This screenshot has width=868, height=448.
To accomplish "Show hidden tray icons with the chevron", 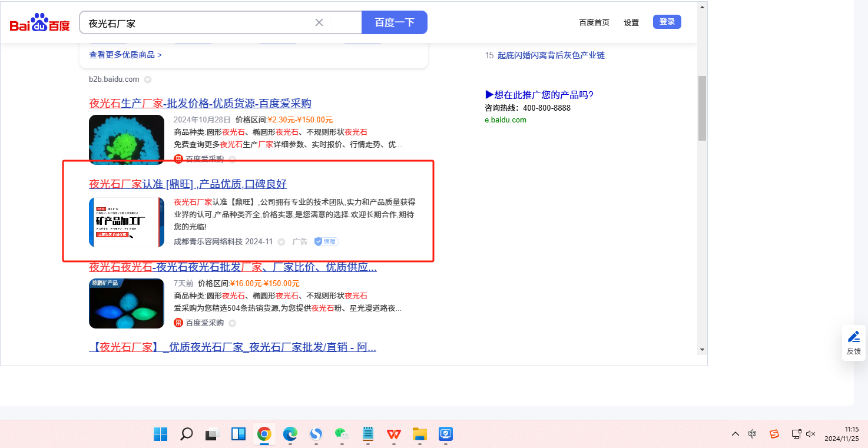I will coord(736,434).
